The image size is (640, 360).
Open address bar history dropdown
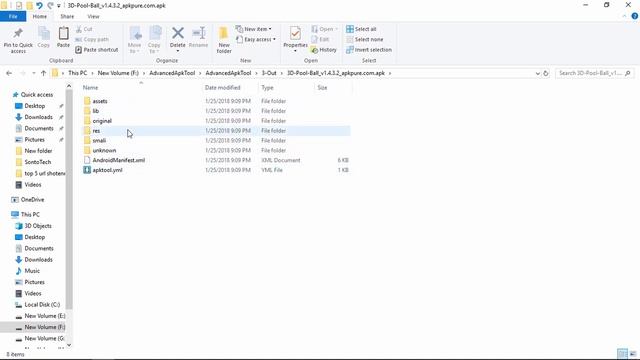[538, 73]
